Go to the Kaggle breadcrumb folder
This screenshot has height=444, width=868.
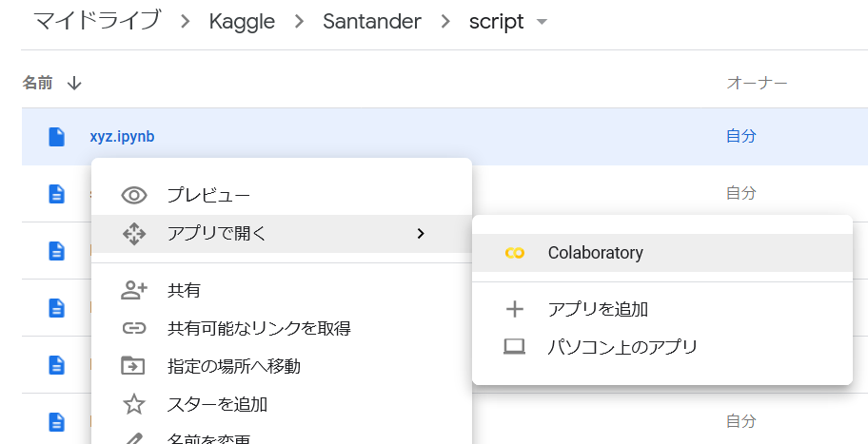pyautogui.click(x=242, y=22)
